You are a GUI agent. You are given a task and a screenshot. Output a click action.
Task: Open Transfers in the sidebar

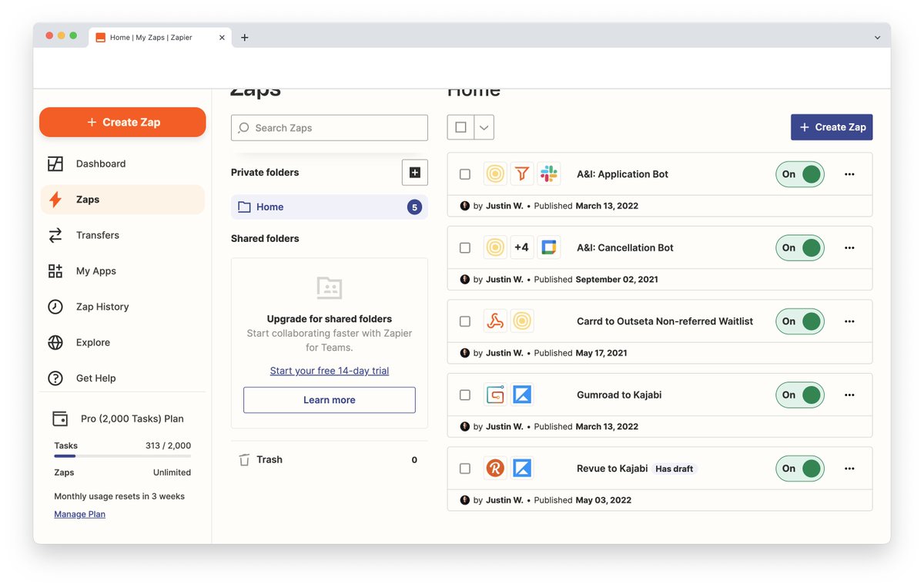pyautogui.click(x=122, y=235)
